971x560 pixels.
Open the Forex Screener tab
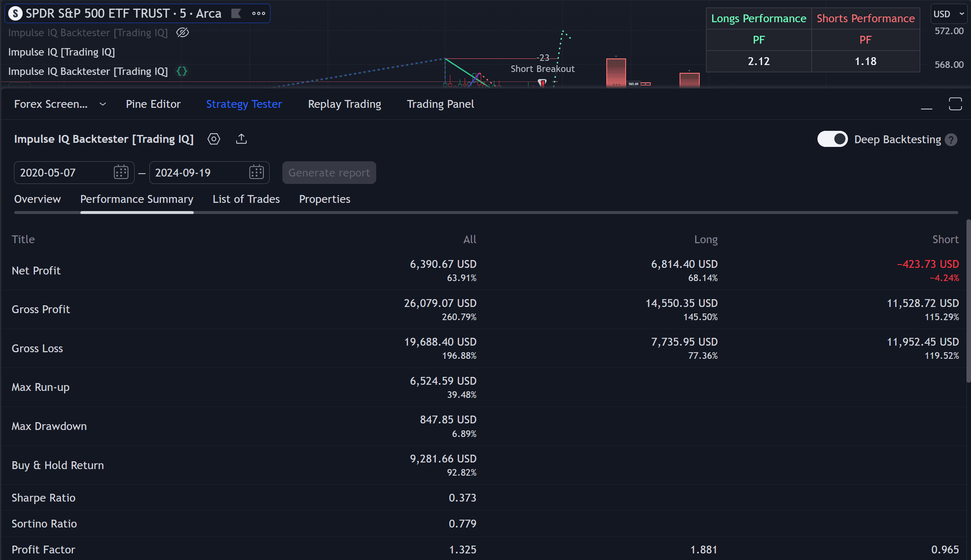click(51, 104)
